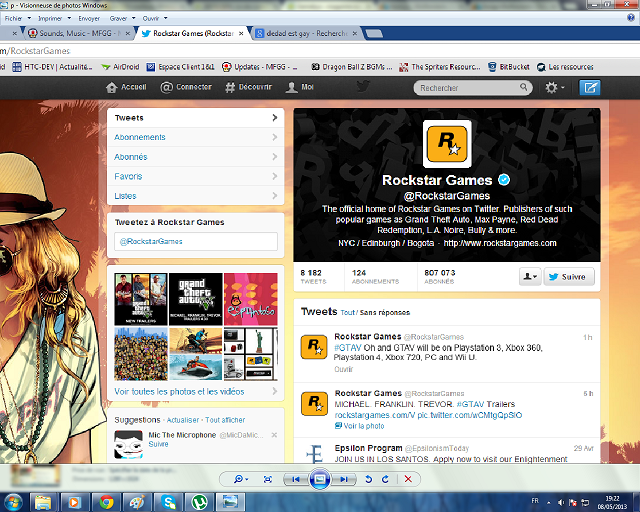Click the Twitter bird logo in navbar
Viewport: 640px width, 512px height.
point(363,86)
